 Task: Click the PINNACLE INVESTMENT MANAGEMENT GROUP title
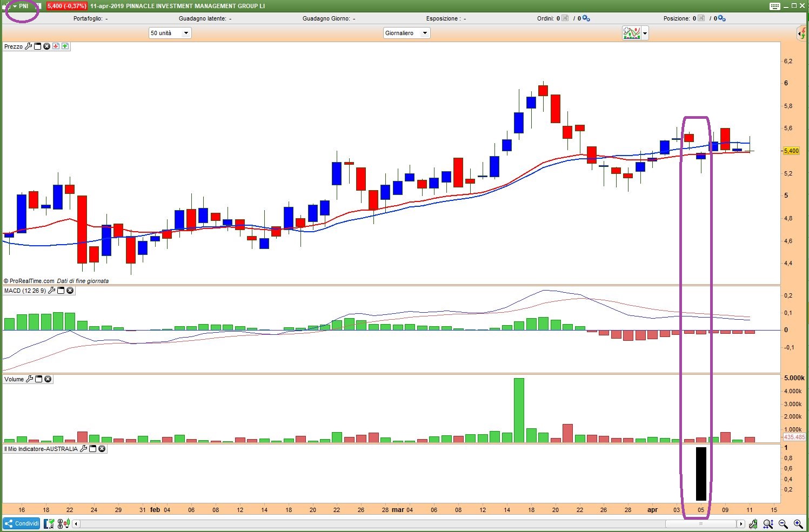(x=195, y=6)
